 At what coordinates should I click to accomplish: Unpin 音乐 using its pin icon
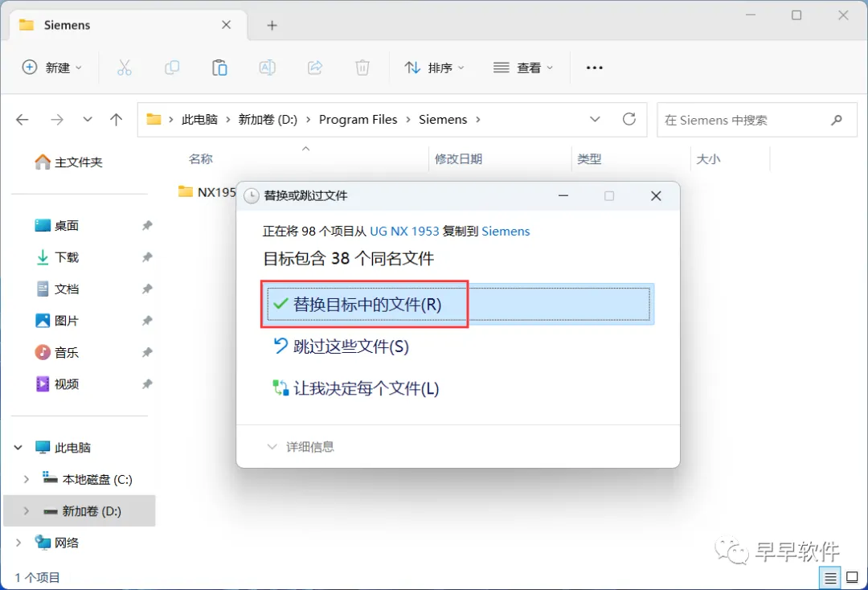[147, 352]
